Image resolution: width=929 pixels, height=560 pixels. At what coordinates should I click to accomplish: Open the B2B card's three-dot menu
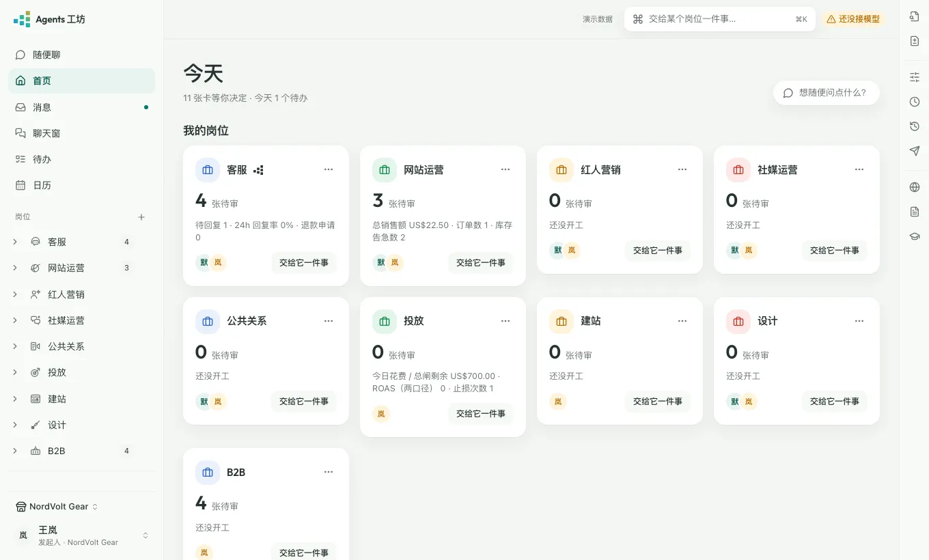[329, 472]
